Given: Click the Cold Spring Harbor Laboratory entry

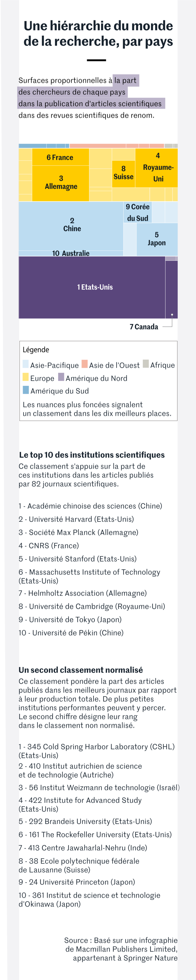Looking at the screenshot, I should click(x=97, y=751).
